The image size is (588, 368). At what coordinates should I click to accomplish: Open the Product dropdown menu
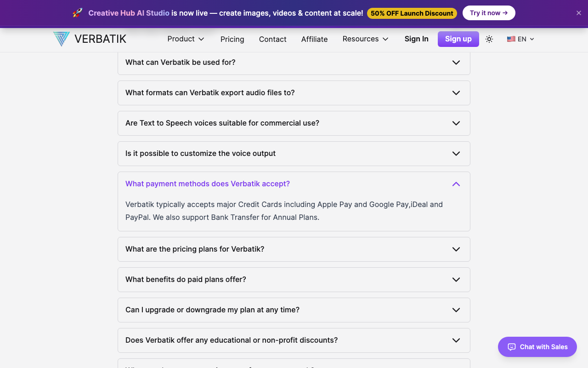186,39
